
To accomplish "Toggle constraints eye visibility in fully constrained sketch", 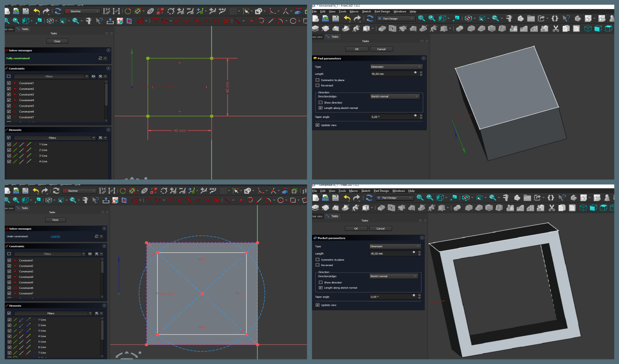I will (93, 76).
